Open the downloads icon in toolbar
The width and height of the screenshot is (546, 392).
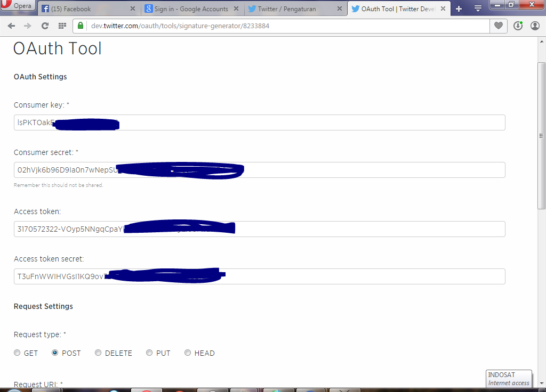point(518,26)
